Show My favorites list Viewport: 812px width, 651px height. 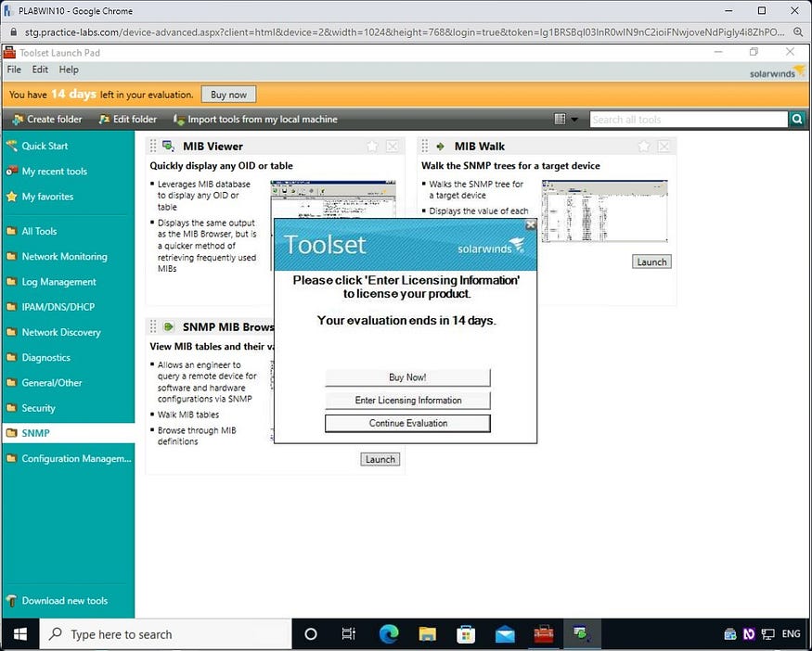point(47,197)
